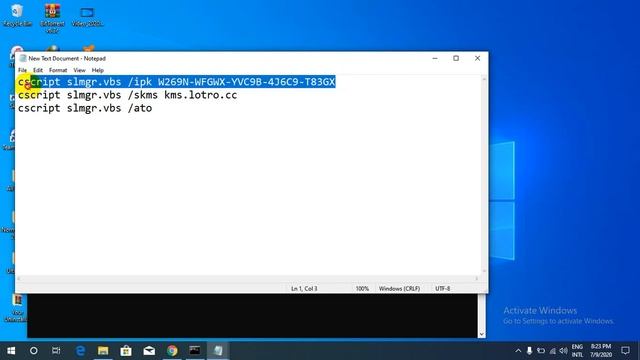Open the Windows Start menu
Image resolution: width=640 pixels, height=360 pixels.
11,351
